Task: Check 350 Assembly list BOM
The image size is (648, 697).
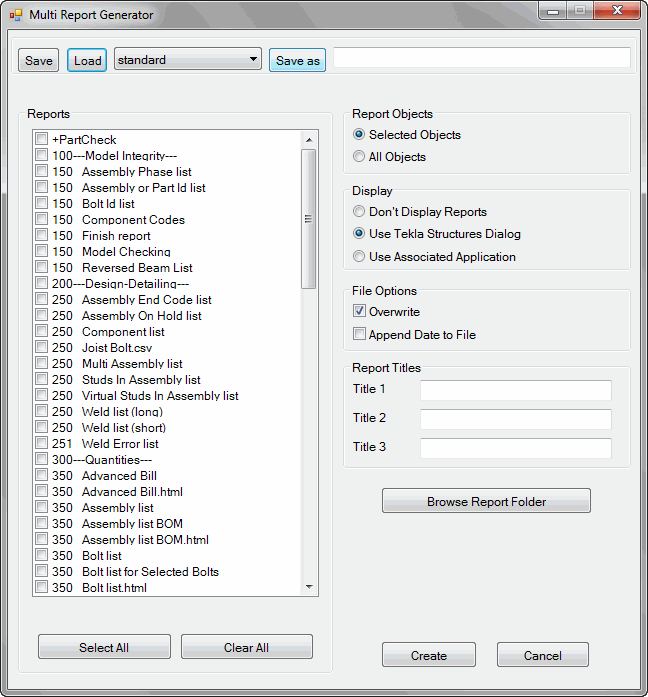Action: tap(41, 523)
